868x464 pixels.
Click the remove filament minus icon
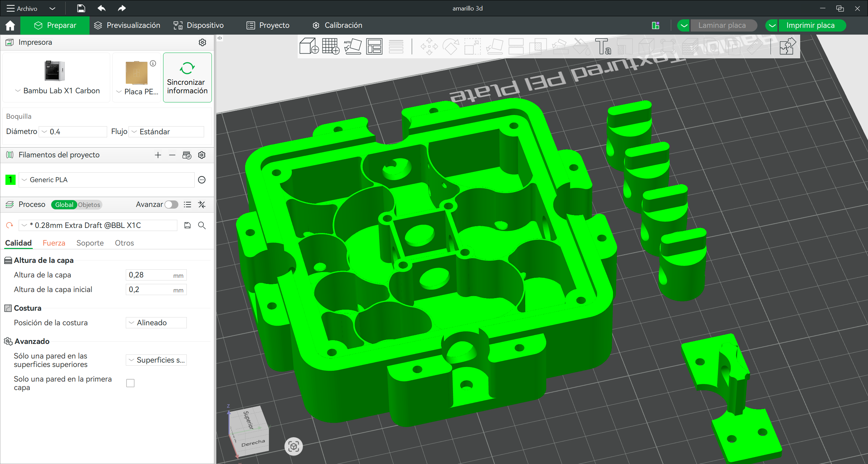point(172,155)
